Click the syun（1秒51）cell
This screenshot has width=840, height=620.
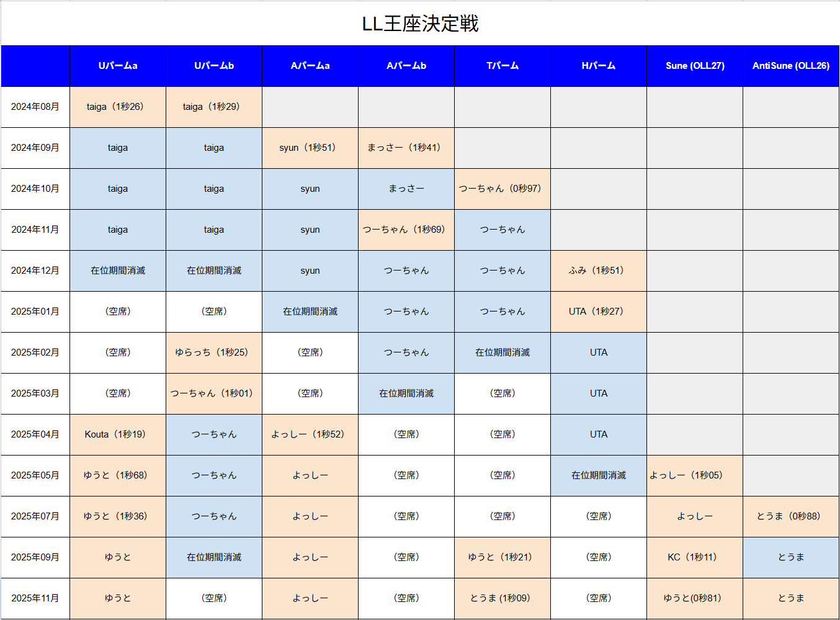tap(310, 148)
